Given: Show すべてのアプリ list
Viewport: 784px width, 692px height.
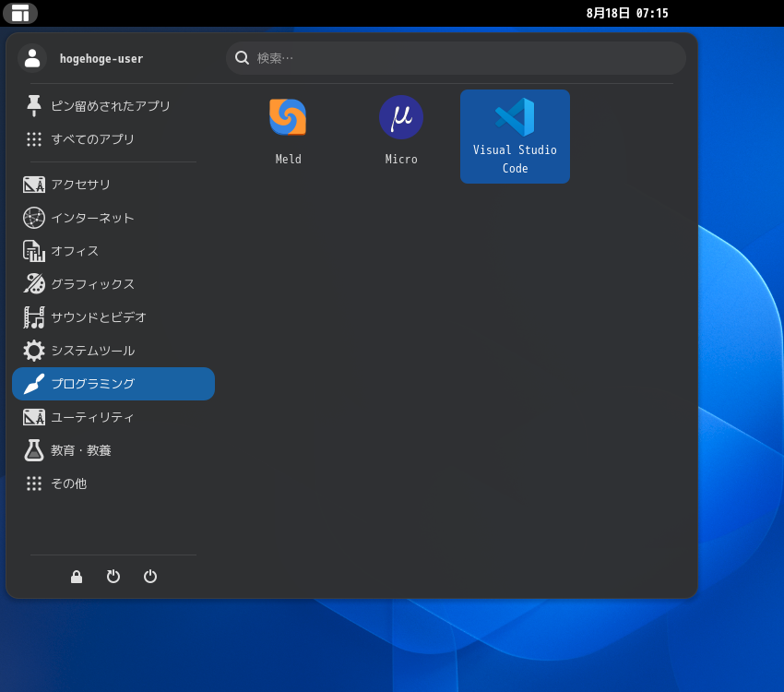Looking at the screenshot, I should coord(113,139).
